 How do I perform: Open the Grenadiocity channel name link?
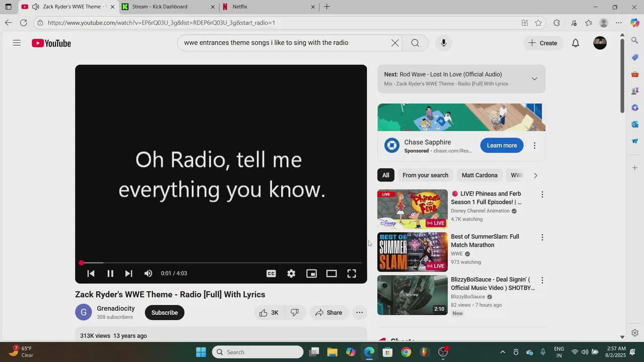point(116,309)
